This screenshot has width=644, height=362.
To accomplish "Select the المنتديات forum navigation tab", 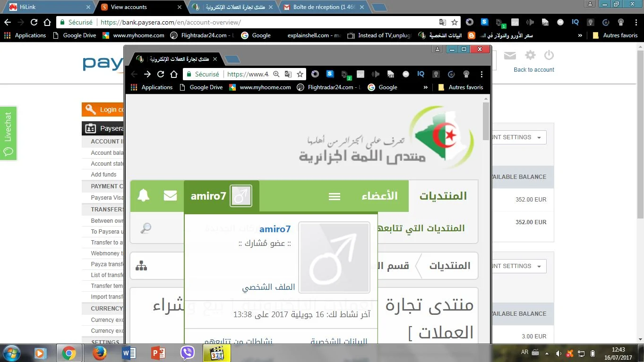I will click(x=443, y=196).
